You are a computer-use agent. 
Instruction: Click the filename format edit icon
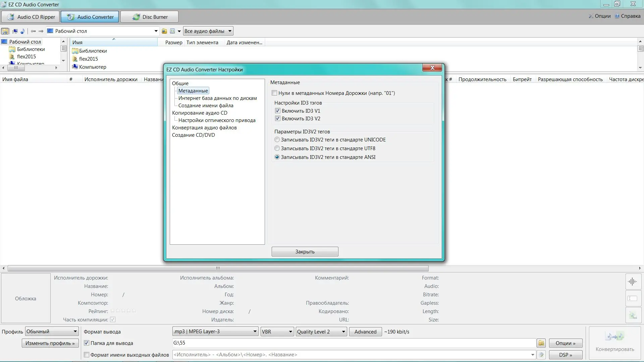click(x=541, y=355)
